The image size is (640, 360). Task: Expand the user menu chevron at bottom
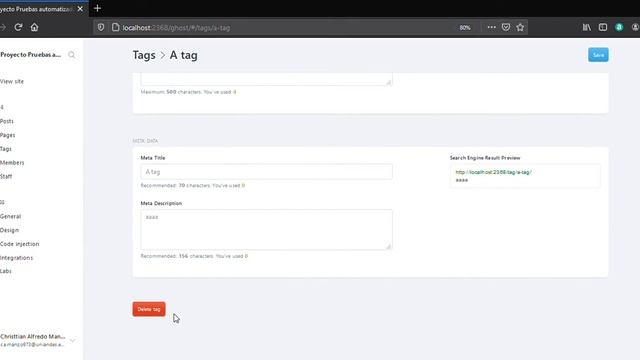tap(72, 340)
